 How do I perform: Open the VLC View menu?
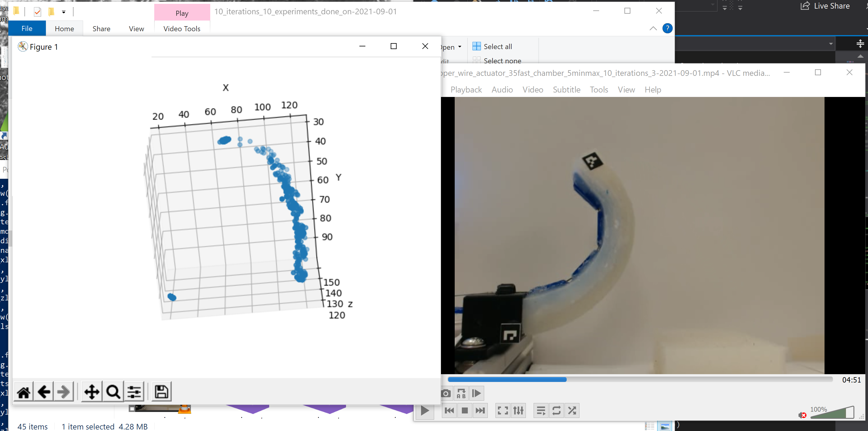click(626, 90)
